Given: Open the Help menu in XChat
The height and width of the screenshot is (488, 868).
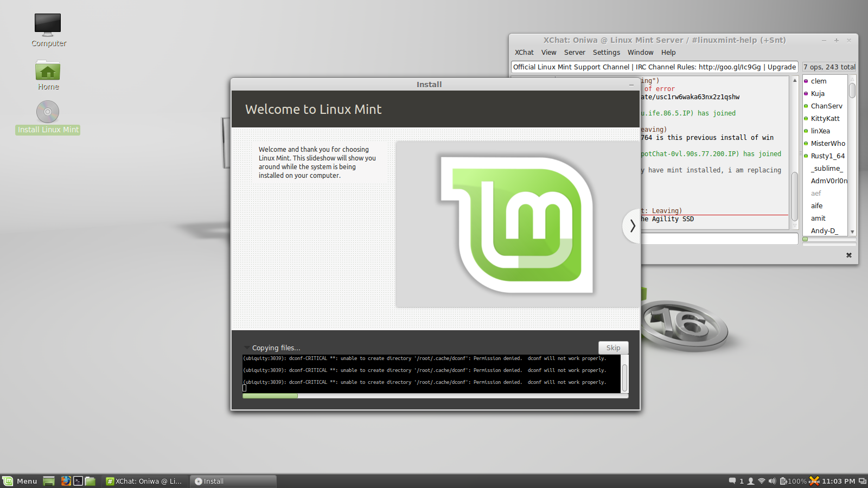Looking at the screenshot, I should pyautogui.click(x=668, y=53).
